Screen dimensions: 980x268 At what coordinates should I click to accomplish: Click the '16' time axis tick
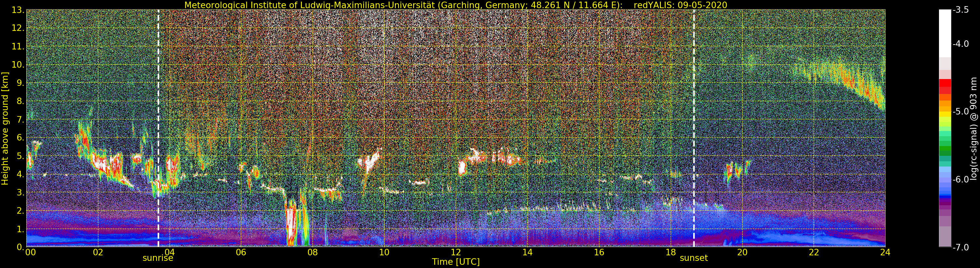point(599,252)
